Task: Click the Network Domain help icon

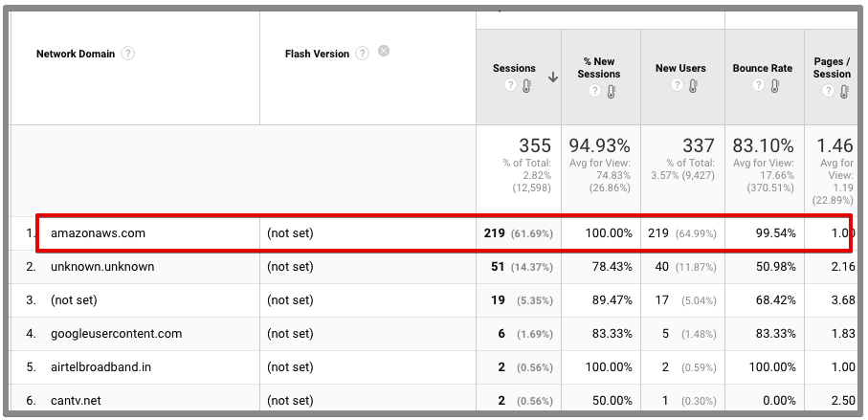Action: pyautogui.click(x=128, y=54)
